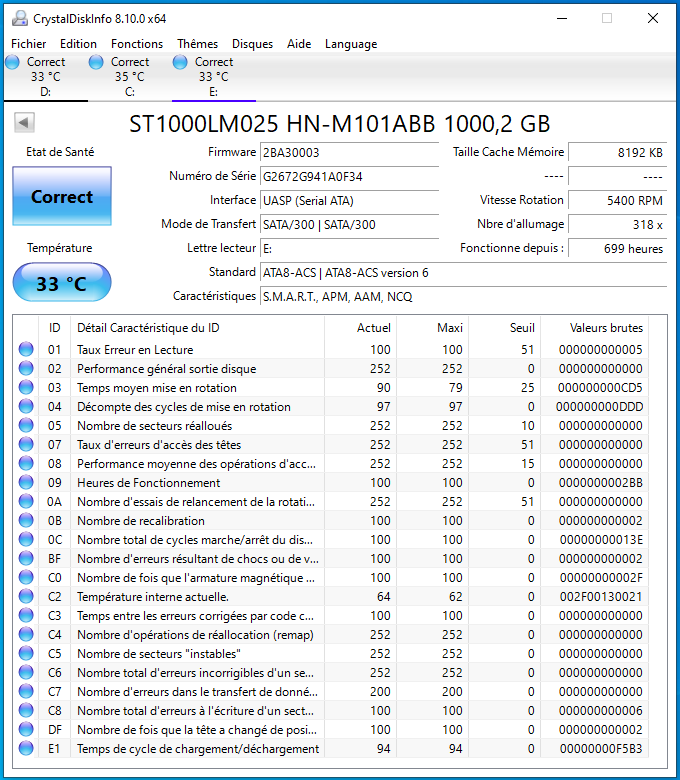Image resolution: width=680 pixels, height=780 pixels.
Task: Click the status orb of attribute 05
Action: click(x=26, y=425)
